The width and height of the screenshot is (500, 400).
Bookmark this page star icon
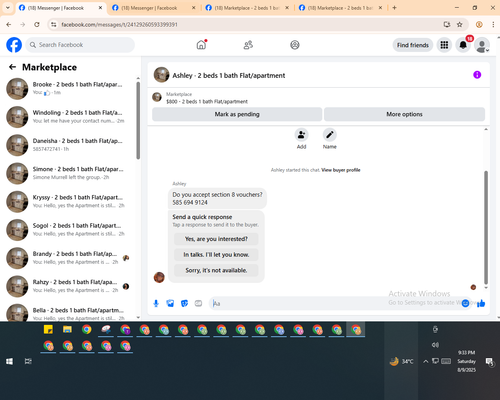click(460, 24)
